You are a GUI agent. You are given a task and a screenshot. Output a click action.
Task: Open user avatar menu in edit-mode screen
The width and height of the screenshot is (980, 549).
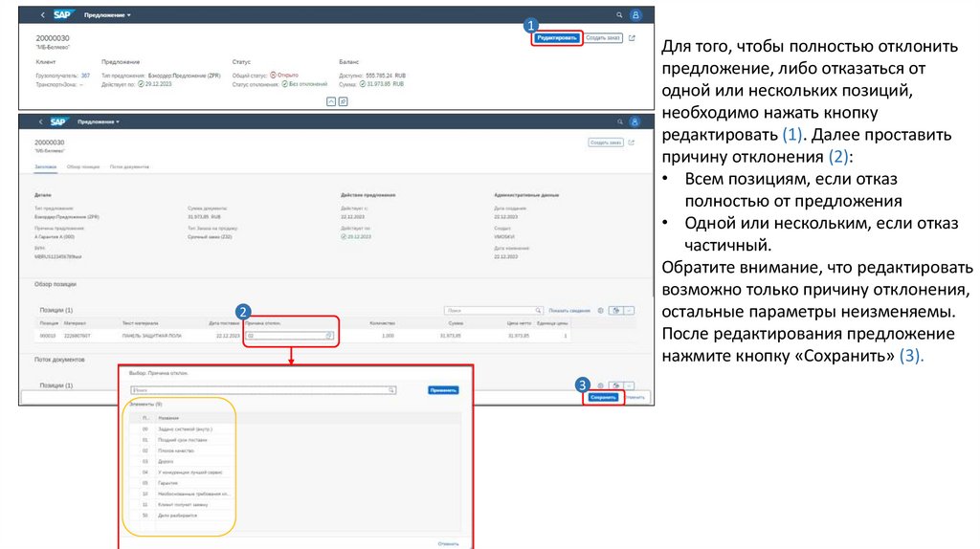635,121
